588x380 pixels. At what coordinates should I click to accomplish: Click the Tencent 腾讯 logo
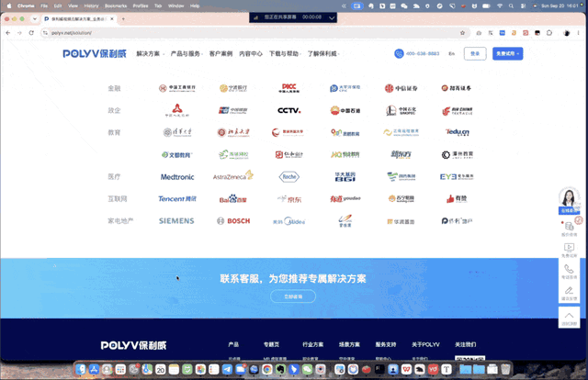pyautogui.click(x=177, y=198)
